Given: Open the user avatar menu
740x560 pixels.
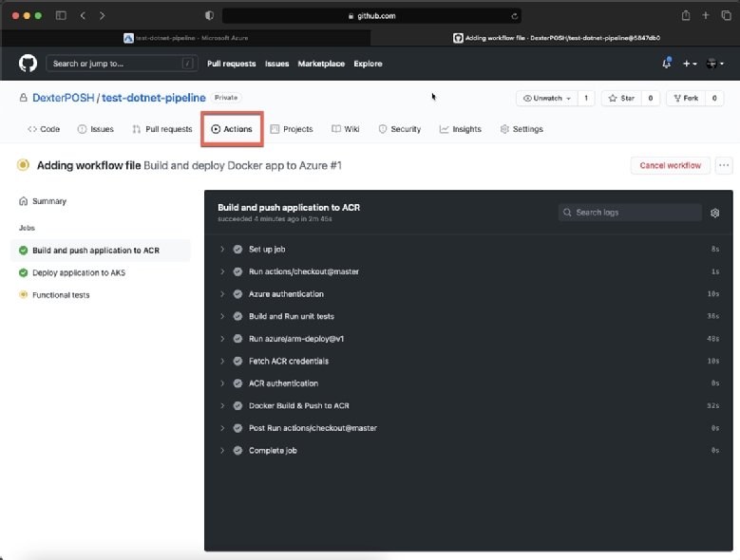Looking at the screenshot, I should pyautogui.click(x=714, y=64).
